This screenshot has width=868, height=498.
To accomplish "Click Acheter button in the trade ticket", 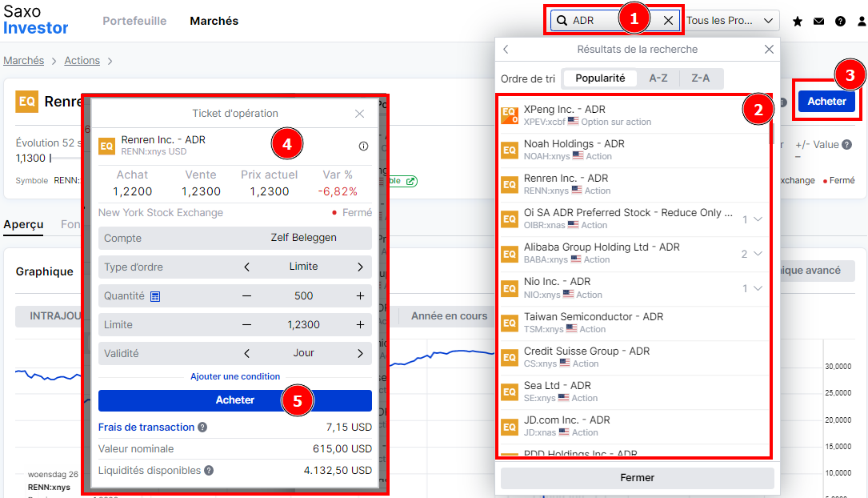I will tap(235, 400).
